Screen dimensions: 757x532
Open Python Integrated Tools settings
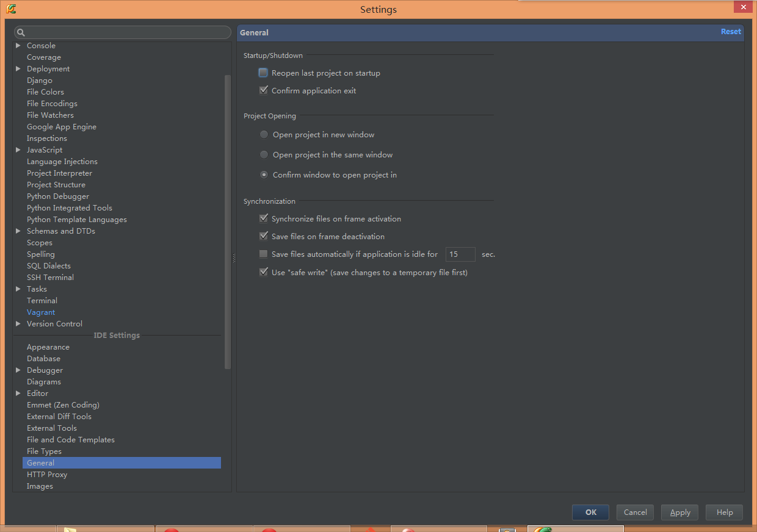[70, 208]
